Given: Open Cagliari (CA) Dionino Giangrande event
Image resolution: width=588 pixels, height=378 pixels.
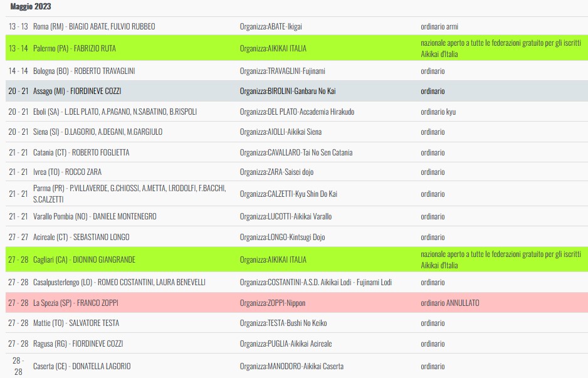Looking at the screenshot, I should point(84,260).
